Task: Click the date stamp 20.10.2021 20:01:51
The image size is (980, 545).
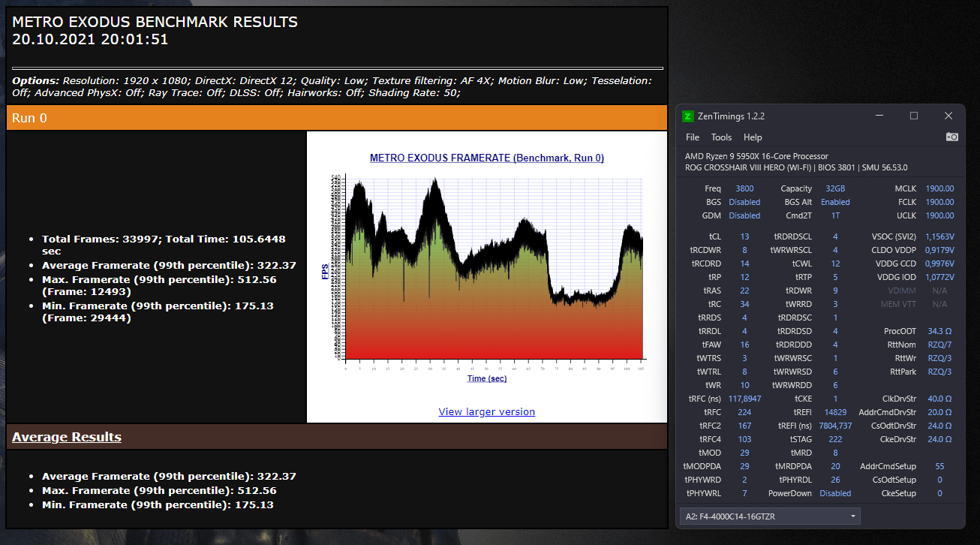Action: [90, 39]
